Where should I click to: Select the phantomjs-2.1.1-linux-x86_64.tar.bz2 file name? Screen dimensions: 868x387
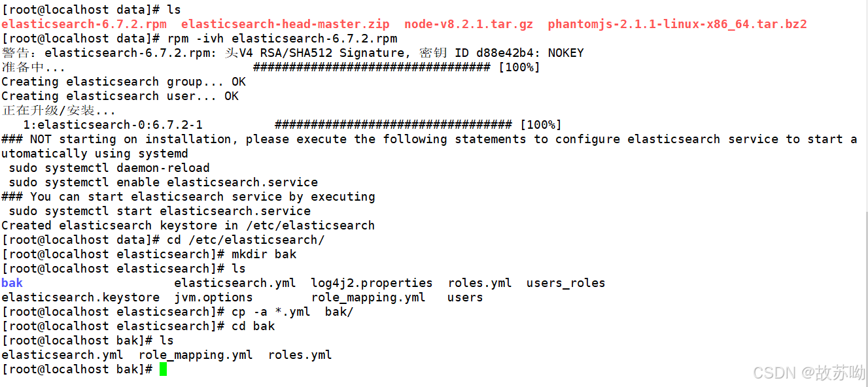(x=677, y=24)
